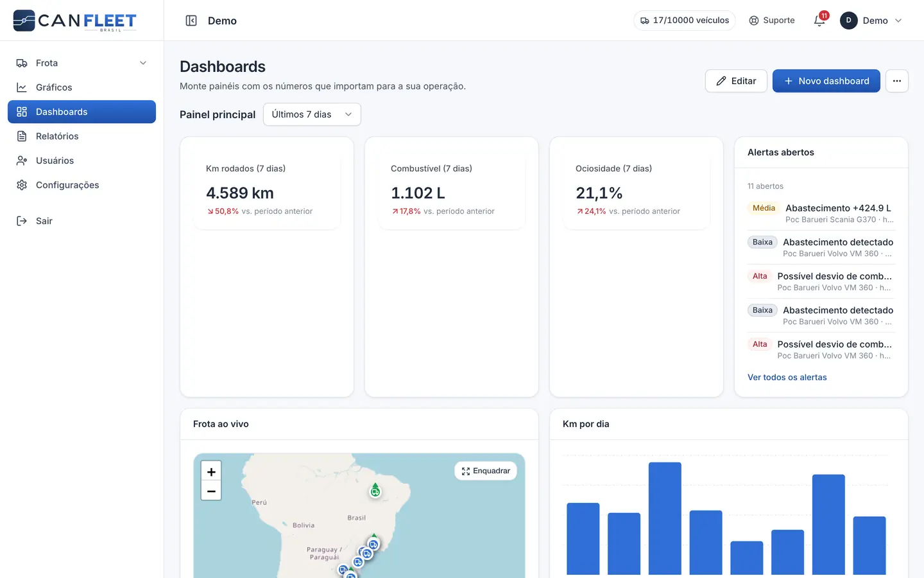Image resolution: width=924 pixels, height=578 pixels.
Task: Click the CANFLEET Brasil logo
Action: [x=74, y=21]
